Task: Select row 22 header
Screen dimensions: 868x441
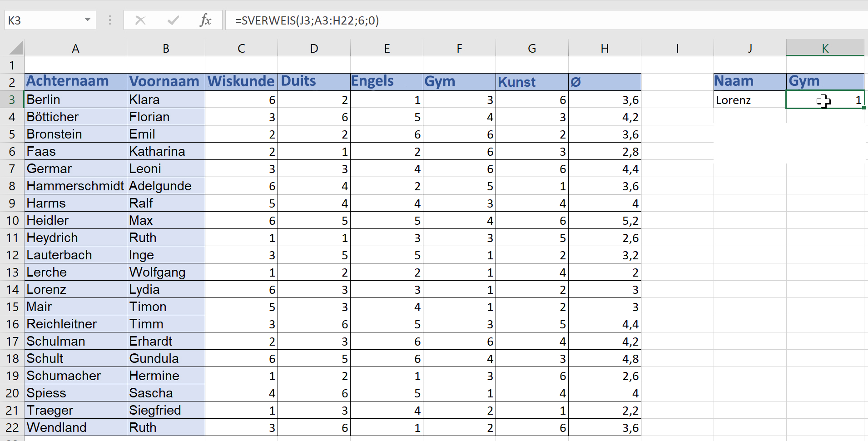Action: click(12, 427)
